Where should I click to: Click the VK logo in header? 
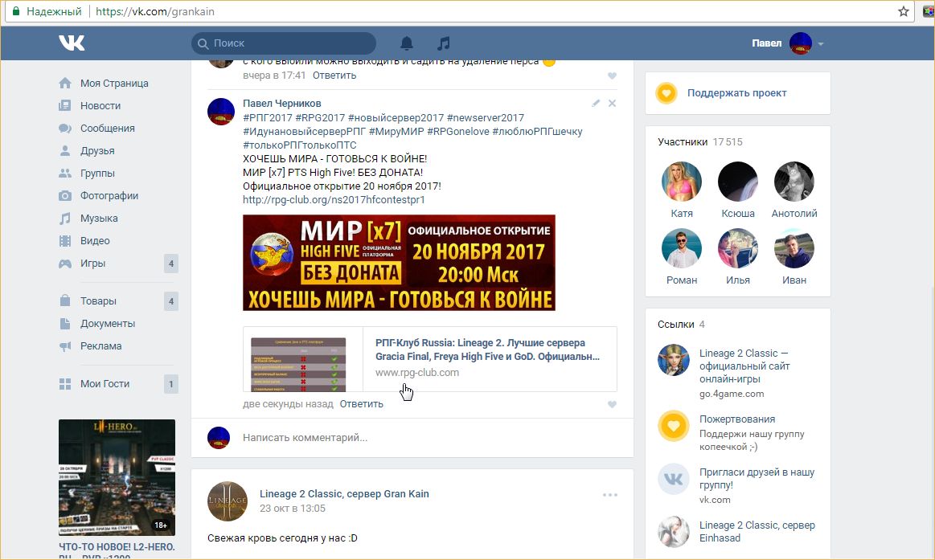pyautogui.click(x=72, y=43)
